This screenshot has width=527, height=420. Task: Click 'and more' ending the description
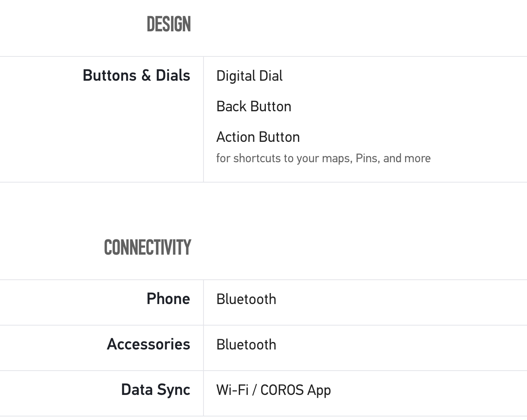[x=407, y=158]
